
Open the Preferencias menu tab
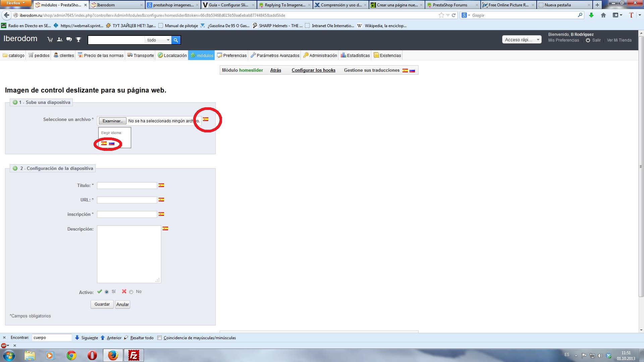pos(232,55)
